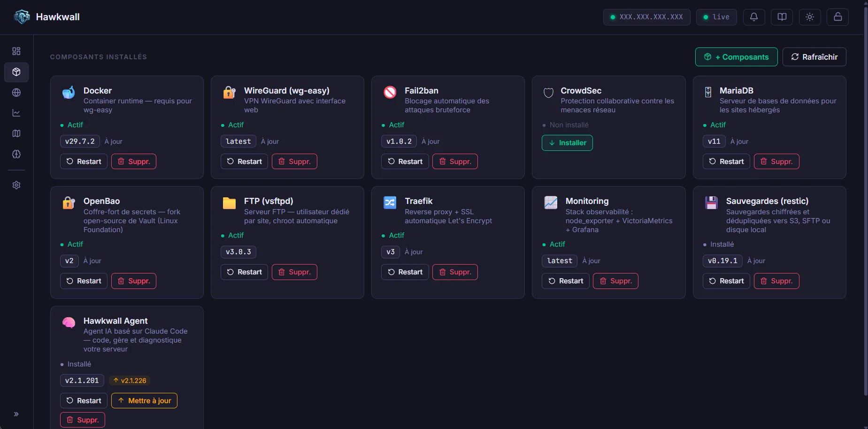
Task: Expand the sidebar with double chevron
Action: [x=16, y=414]
